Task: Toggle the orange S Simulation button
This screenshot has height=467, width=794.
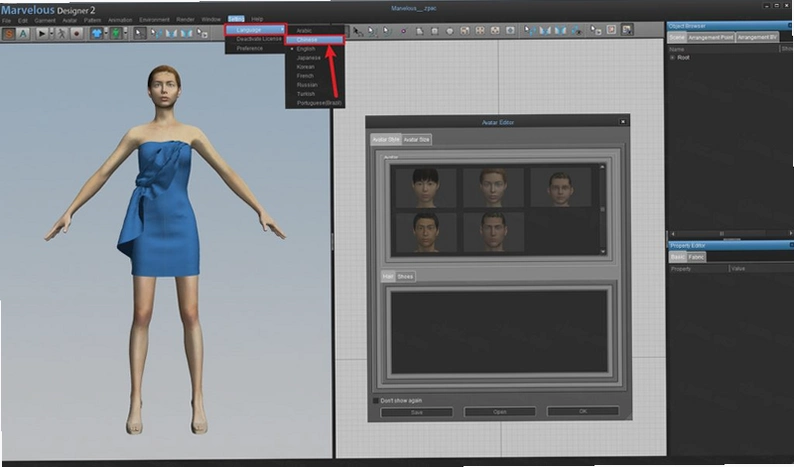Action: coord(9,33)
